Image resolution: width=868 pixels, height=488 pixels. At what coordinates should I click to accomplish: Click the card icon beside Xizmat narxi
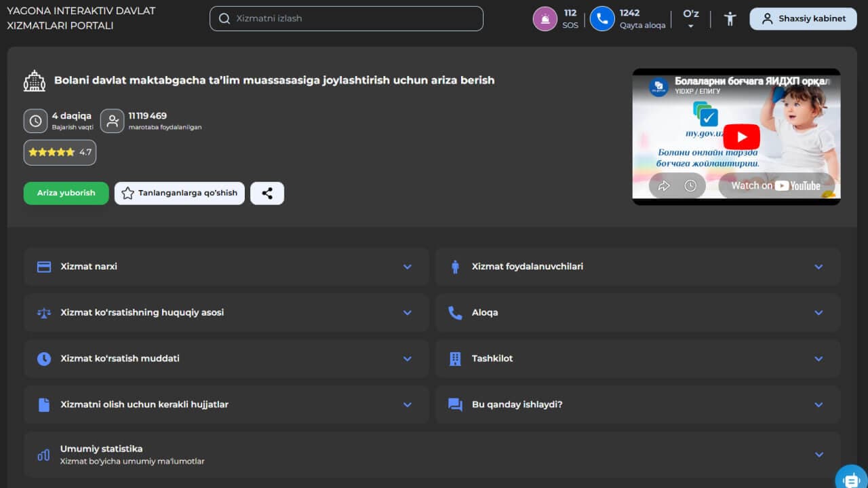(44, 267)
